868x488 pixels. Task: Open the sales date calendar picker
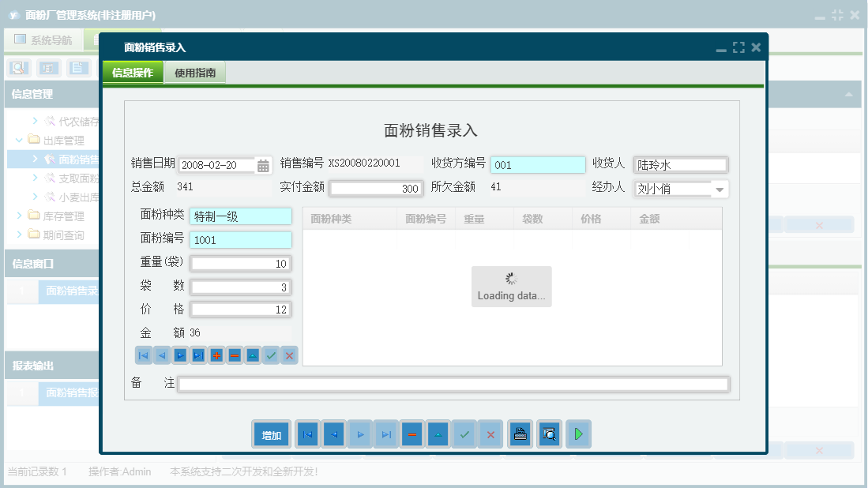coord(262,164)
